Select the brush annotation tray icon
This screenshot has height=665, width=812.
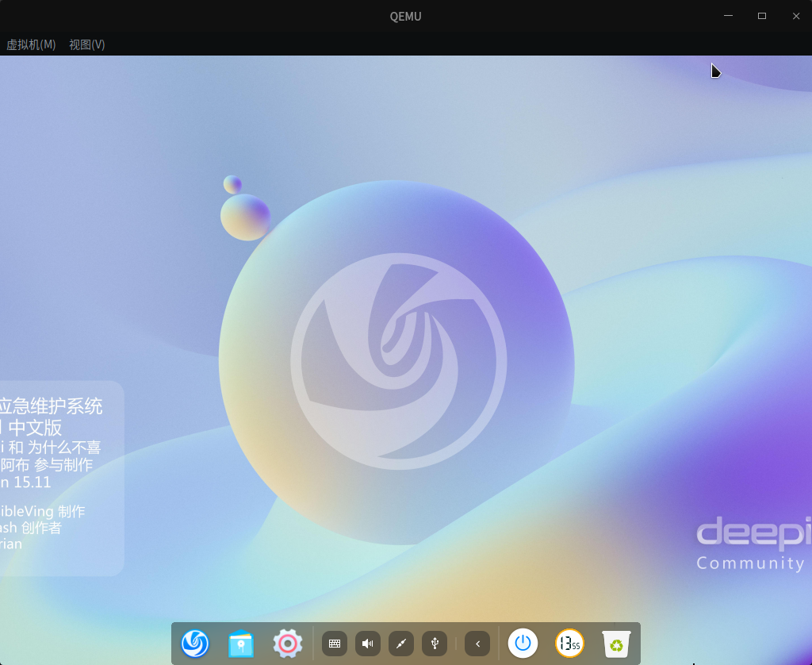pos(400,644)
